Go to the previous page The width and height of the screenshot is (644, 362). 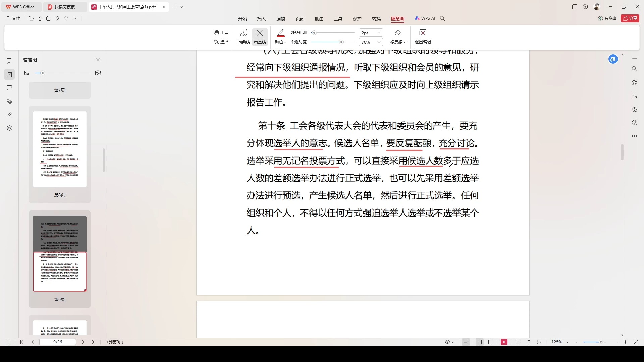33,342
